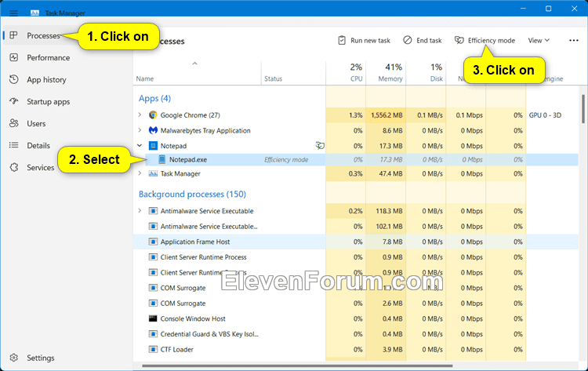
Task: Sort by the Status column header
Action: tap(273, 78)
